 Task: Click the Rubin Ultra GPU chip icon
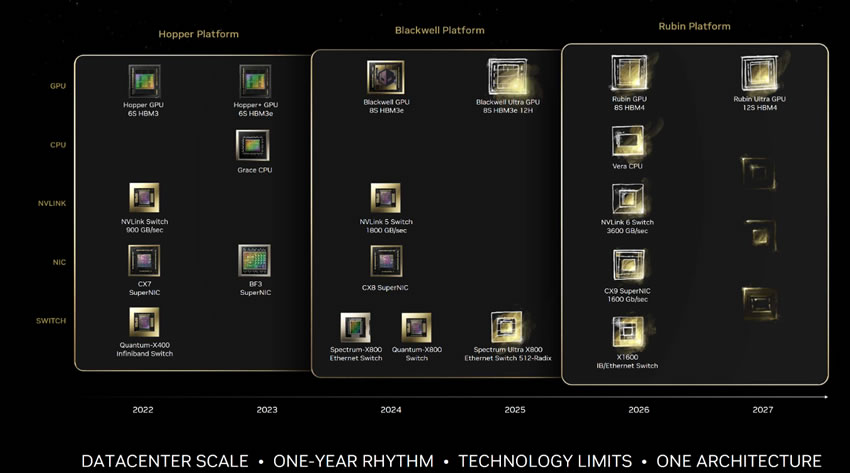[x=759, y=73]
